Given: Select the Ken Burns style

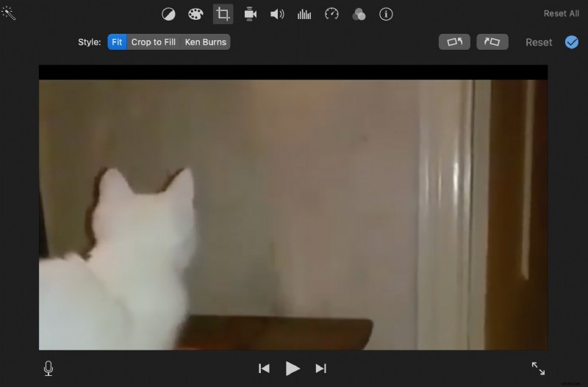Looking at the screenshot, I should point(206,42).
